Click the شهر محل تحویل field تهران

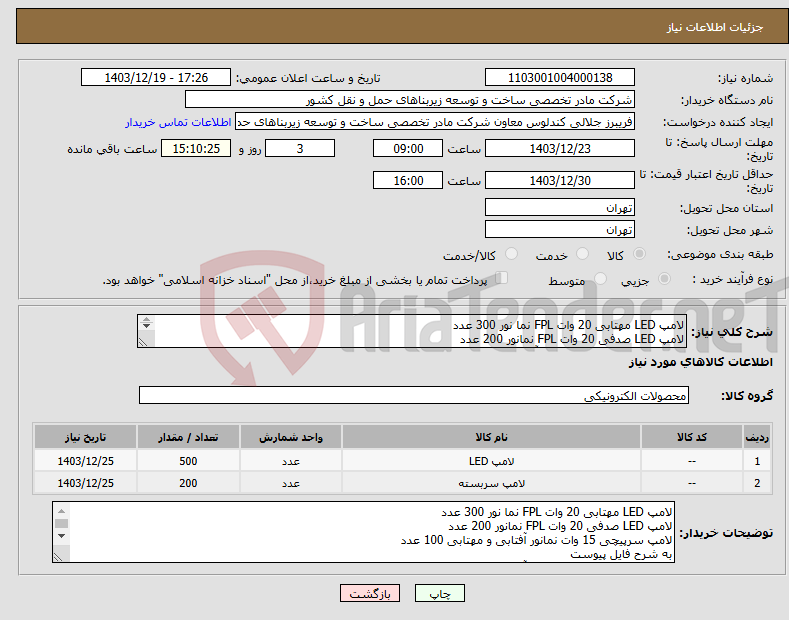tap(560, 229)
